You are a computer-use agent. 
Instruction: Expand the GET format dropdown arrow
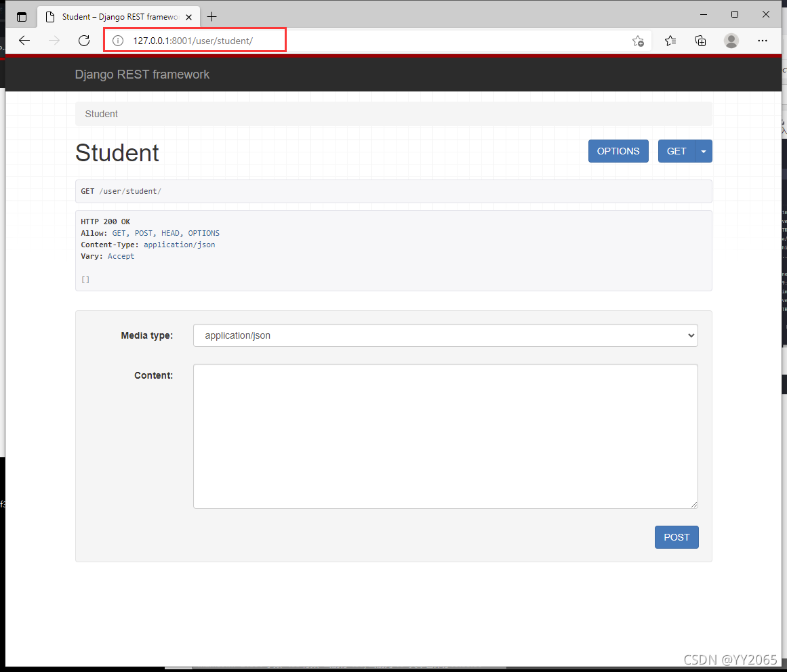pos(703,151)
